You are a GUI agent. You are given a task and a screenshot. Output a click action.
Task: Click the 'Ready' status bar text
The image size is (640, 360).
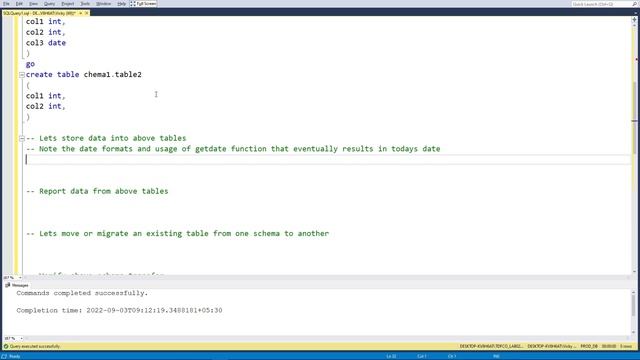pyautogui.click(x=14, y=356)
